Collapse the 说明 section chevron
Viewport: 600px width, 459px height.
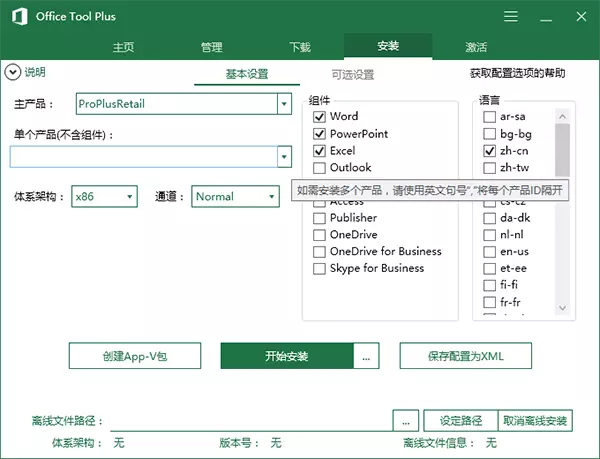point(12,72)
